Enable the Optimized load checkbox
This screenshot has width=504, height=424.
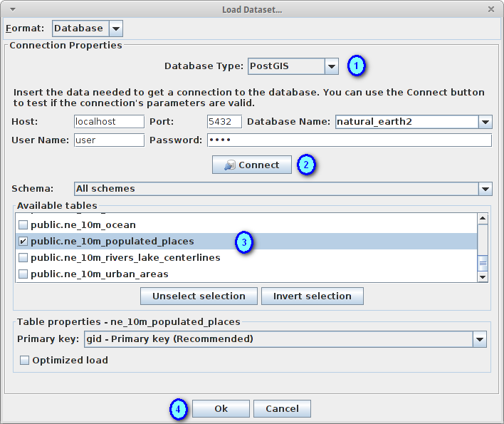click(x=24, y=360)
